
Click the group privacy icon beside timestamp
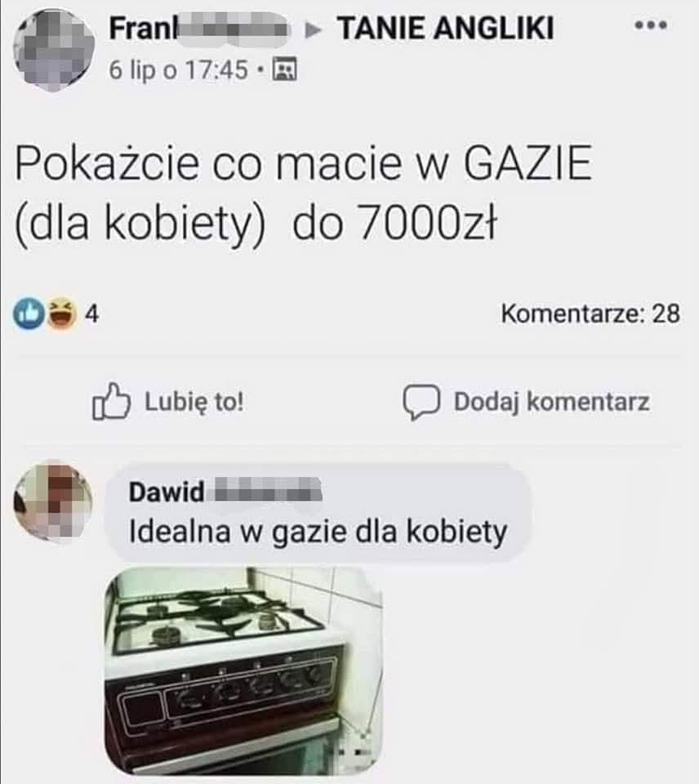point(284,69)
